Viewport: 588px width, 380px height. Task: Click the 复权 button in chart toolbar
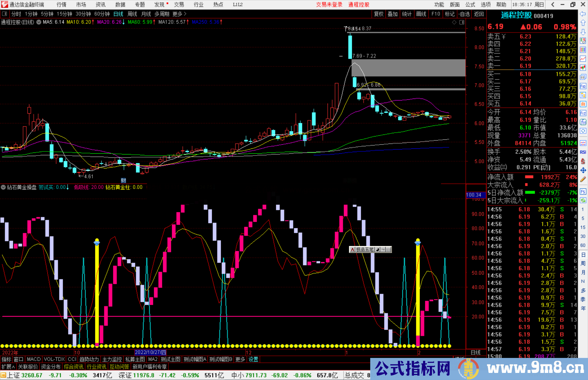[x=378, y=14]
